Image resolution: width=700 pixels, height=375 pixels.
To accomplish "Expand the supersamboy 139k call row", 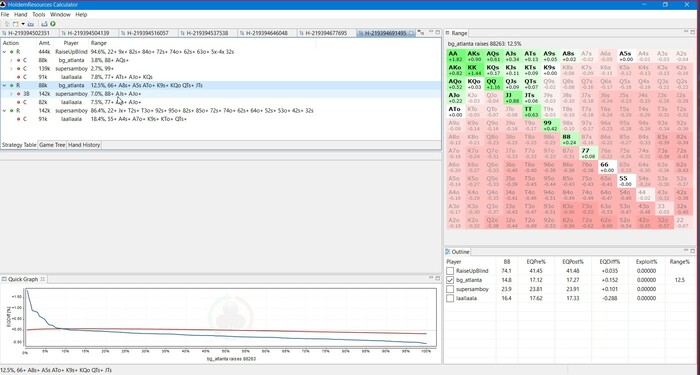I will point(12,69).
